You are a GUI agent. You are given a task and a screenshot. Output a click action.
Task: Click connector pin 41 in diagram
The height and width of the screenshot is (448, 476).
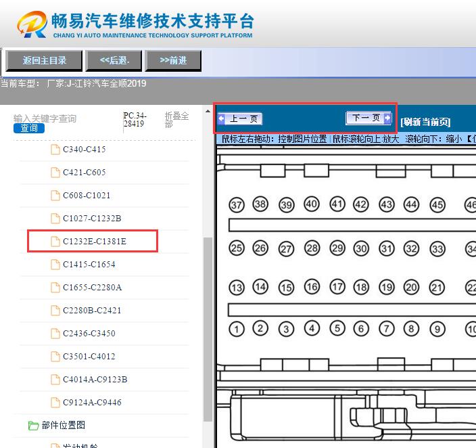tap(337, 204)
